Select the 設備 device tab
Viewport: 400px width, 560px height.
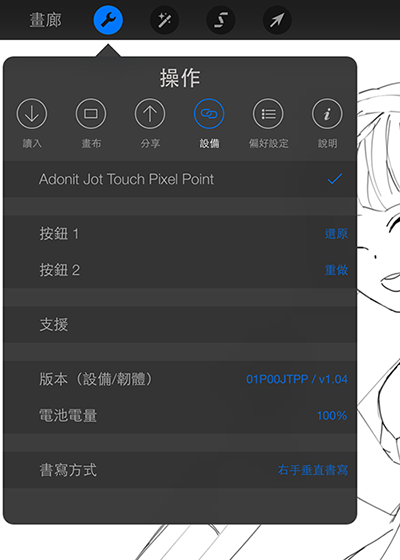[x=209, y=123]
